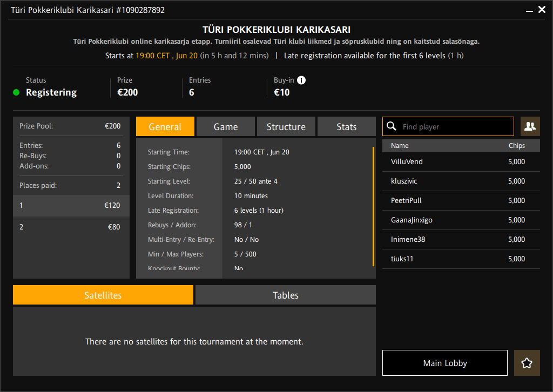Image resolution: width=553 pixels, height=392 pixels.
Task: Show the Stats tab
Action: (x=346, y=126)
